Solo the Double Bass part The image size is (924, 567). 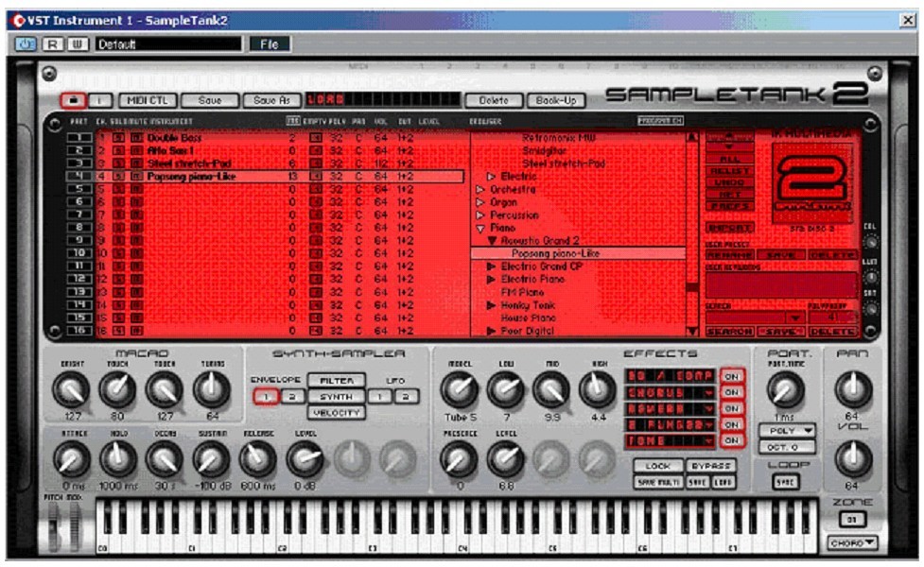118,138
